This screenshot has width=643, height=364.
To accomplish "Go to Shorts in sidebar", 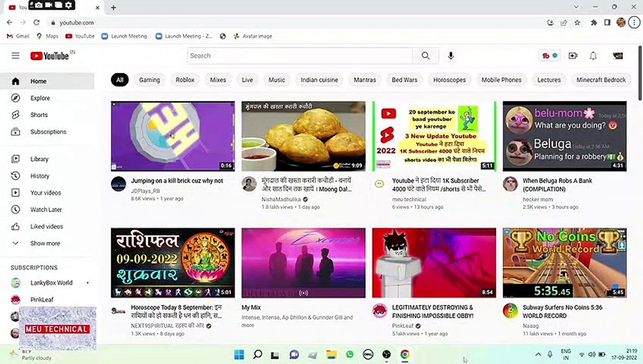I will [47, 115].
